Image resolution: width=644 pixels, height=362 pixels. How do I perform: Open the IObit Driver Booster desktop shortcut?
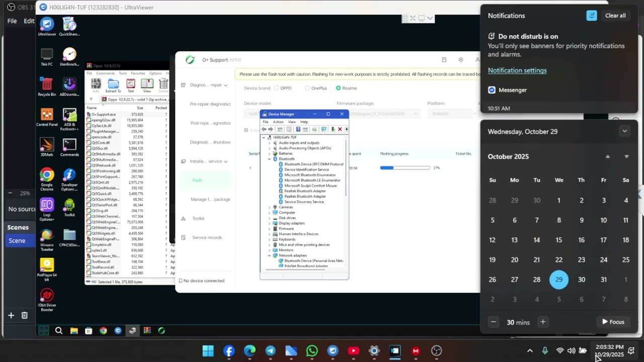(x=47, y=300)
